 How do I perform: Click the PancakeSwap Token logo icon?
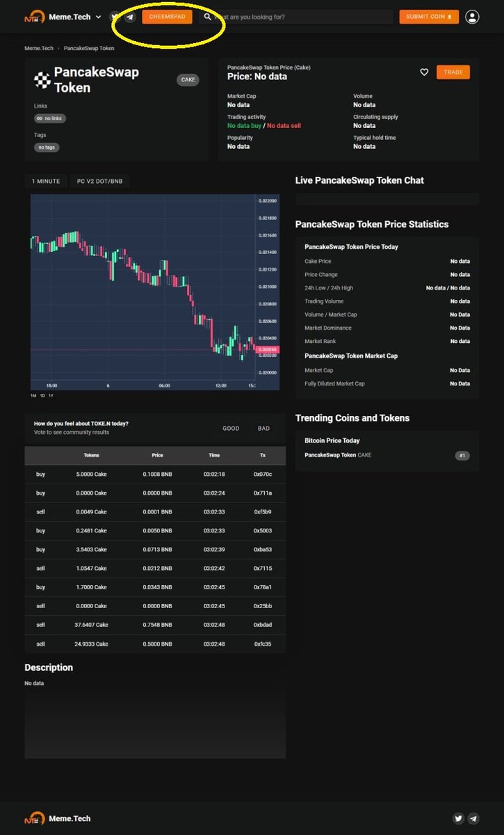[42, 80]
